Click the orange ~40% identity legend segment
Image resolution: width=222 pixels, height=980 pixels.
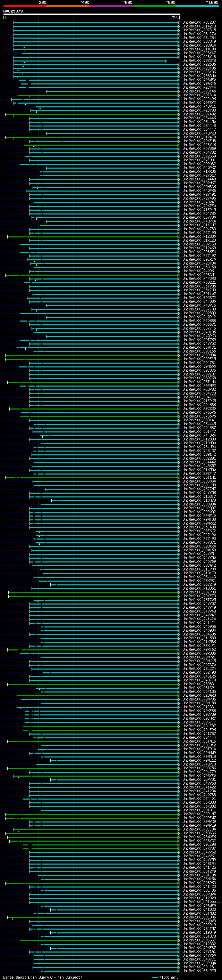pyautogui.click(x=68, y=6)
